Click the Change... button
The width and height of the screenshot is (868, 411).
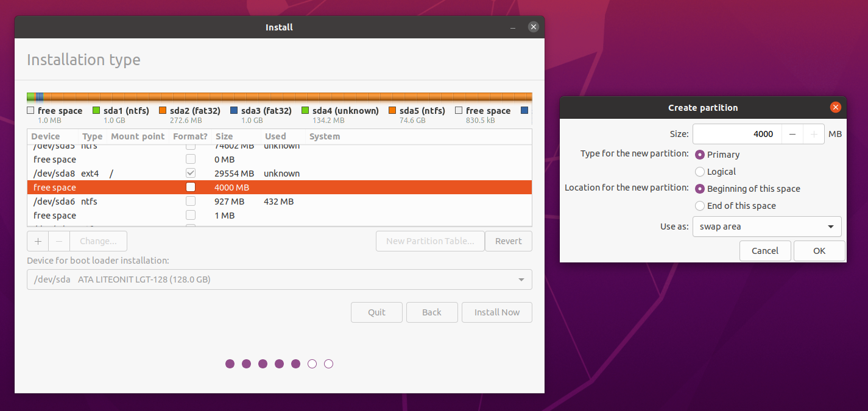(98, 241)
